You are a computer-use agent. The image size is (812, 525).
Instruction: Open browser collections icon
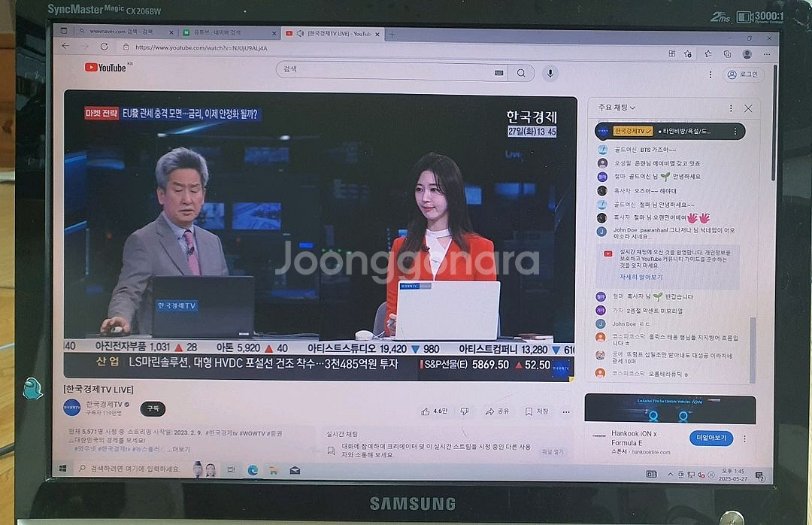727,54
